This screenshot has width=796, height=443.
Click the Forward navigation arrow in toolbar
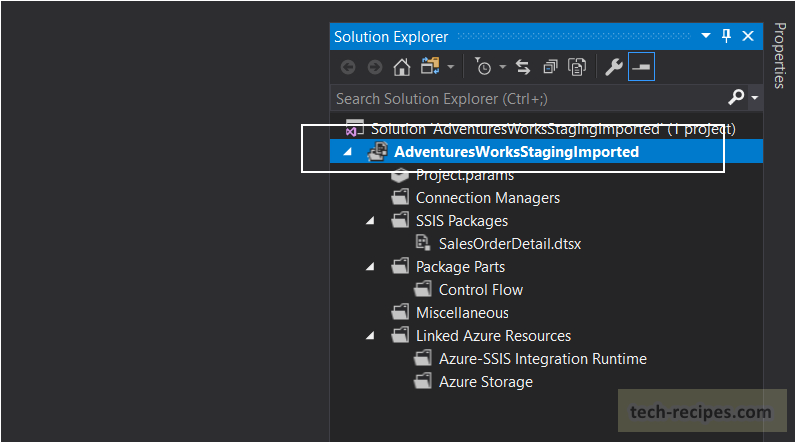pyautogui.click(x=375, y=67)
